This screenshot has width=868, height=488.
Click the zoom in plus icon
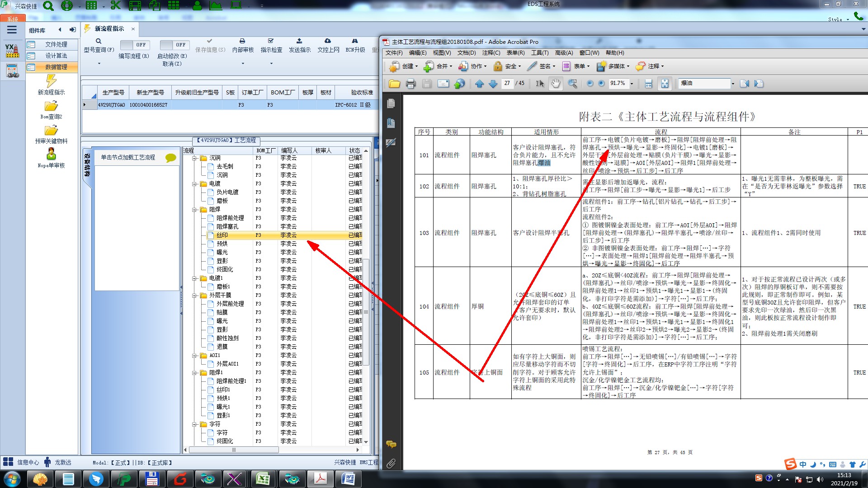[601, 84]
